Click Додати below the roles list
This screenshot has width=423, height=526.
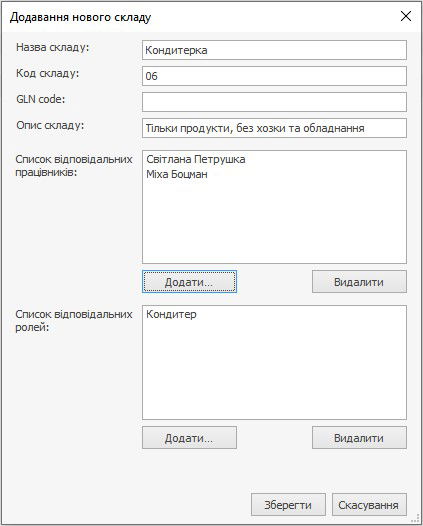pyautogui.click(x=189, y=438)
